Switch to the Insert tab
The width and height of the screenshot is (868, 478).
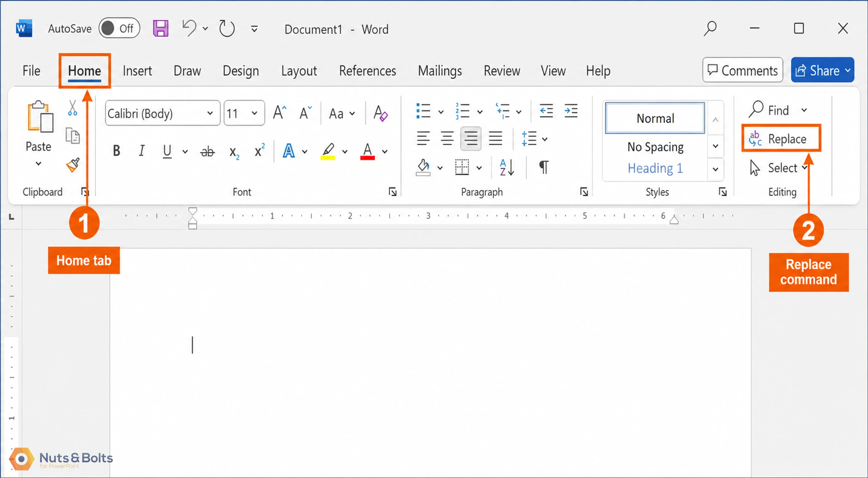pyautogui.click(x=137, y=70)
